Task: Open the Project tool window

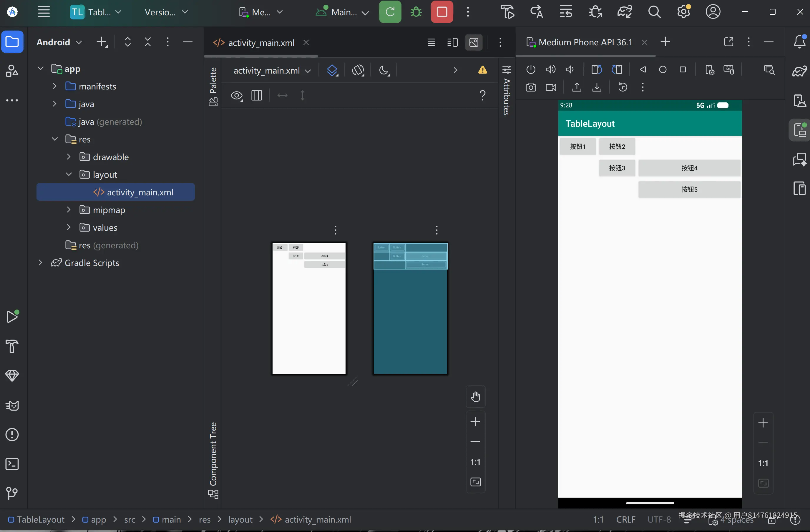Action: click(x=12, y=42)
